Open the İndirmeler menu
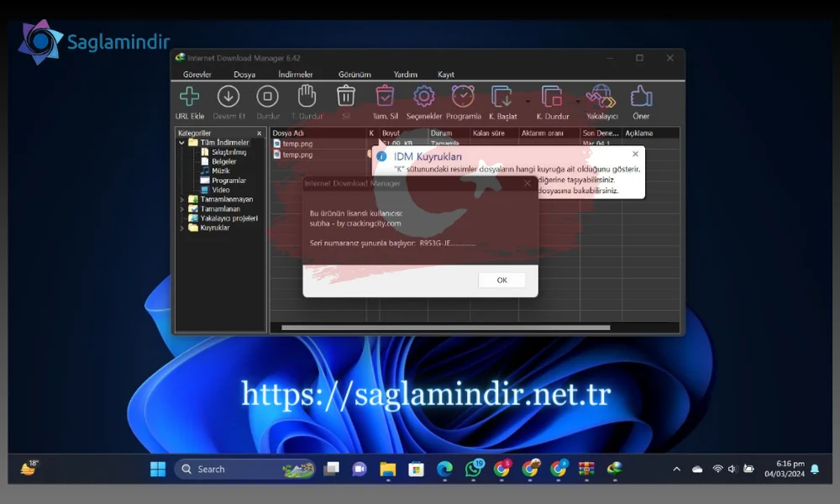This screenshot has height=504, width=840. tap(295, 75)
